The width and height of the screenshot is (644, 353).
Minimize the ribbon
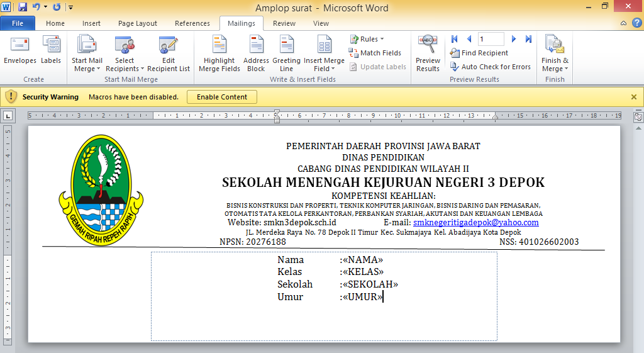pyautogui.click(x=623, y=23)
